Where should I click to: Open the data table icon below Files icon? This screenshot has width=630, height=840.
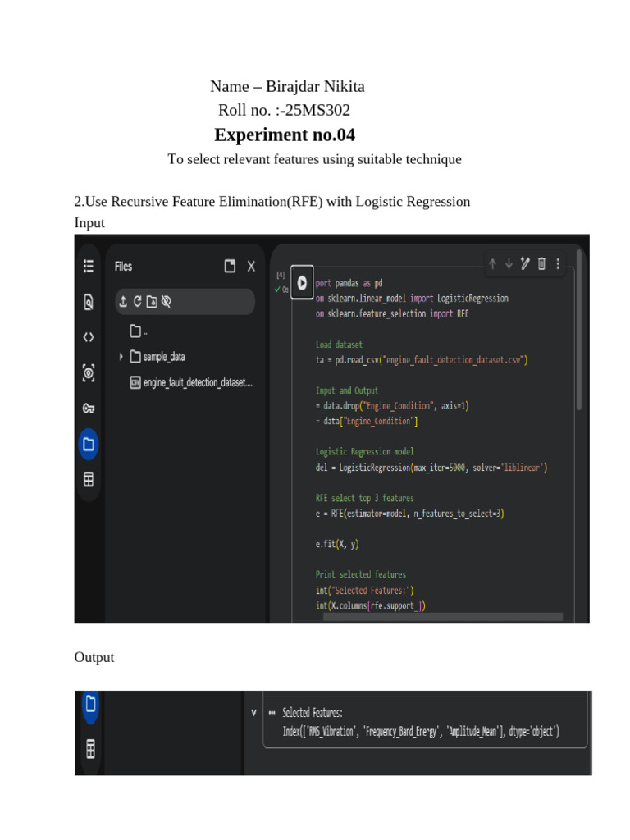(x=89, y=479)
